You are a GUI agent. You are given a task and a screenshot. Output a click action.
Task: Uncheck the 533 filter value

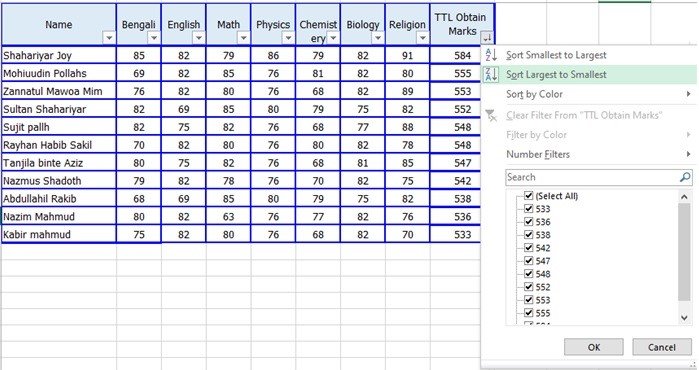pos(529,208)
